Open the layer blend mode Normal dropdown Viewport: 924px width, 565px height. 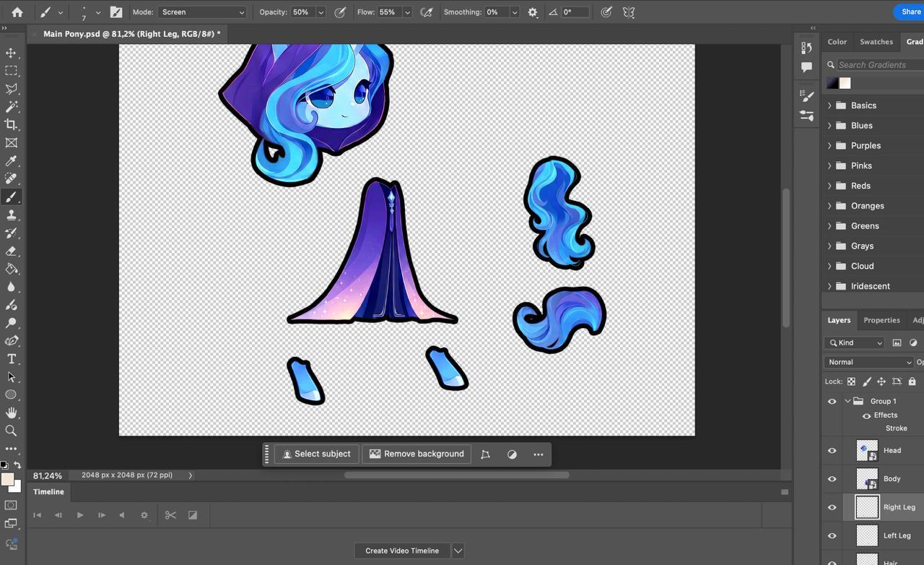click(869, 362)
